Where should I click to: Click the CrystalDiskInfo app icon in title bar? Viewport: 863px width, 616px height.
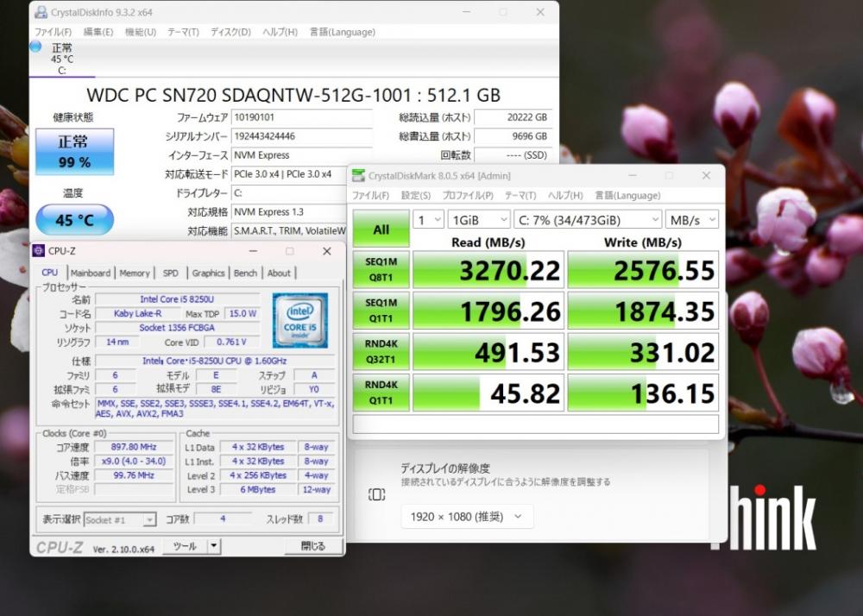pos(41,12)
